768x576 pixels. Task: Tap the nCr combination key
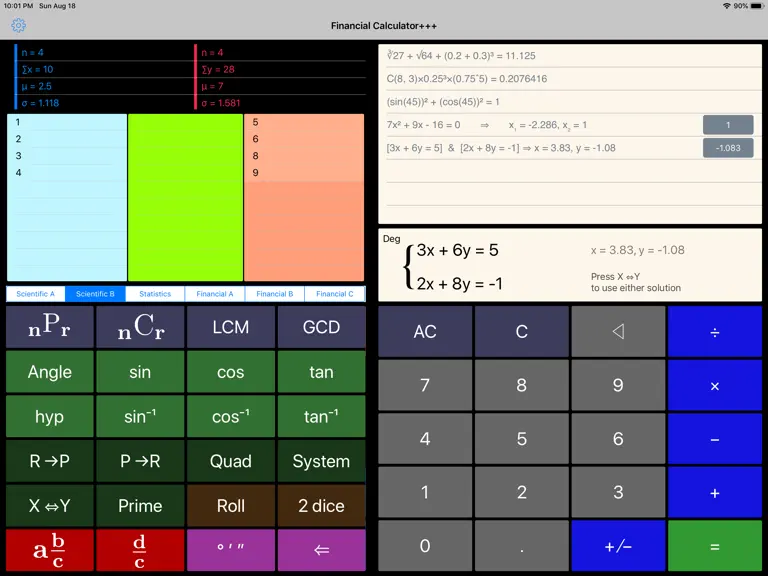(140, 327)
